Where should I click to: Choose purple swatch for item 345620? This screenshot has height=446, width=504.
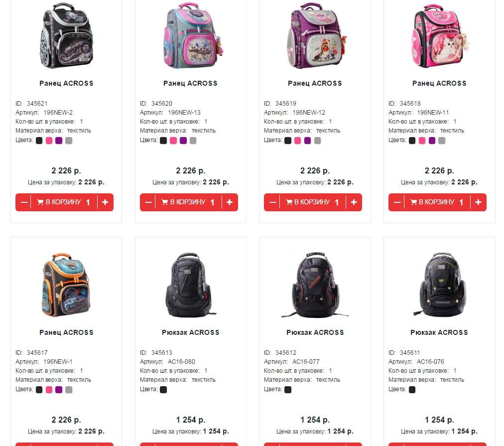(183, 141)
